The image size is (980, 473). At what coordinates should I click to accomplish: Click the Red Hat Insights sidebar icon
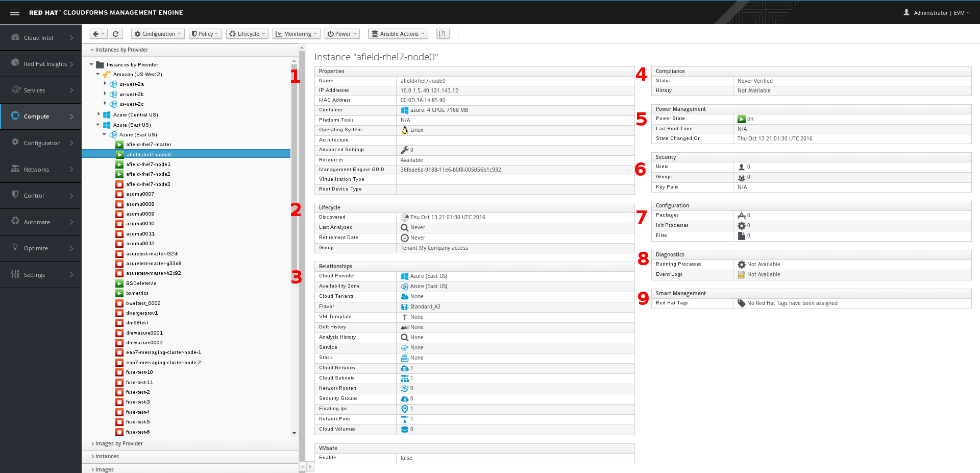15,63
